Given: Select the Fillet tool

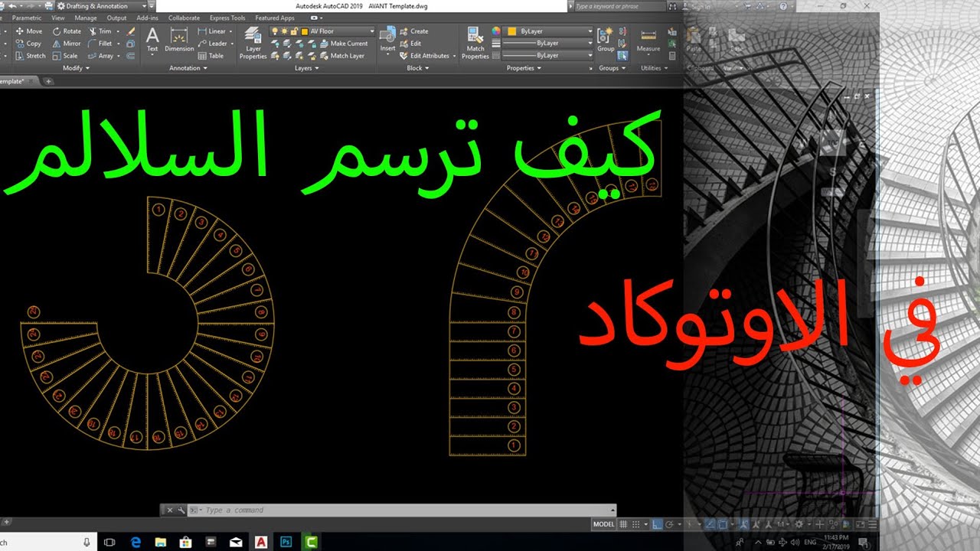Looking at the screenshot, I should coord(100,44).
